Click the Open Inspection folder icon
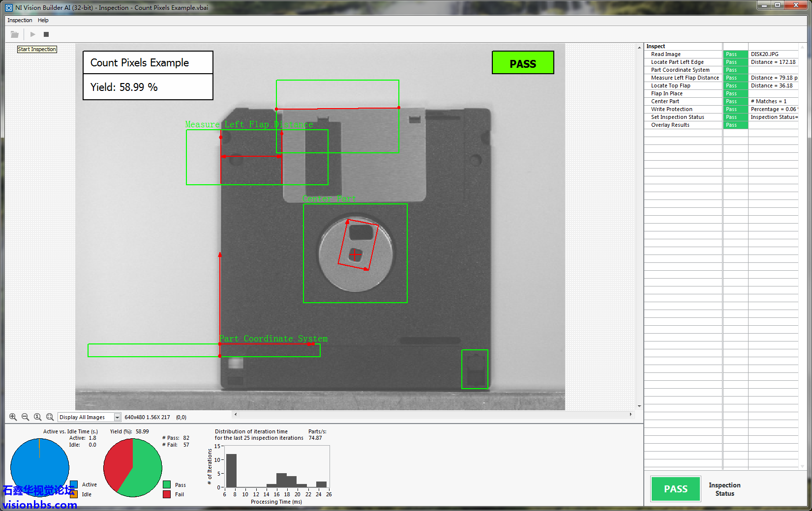The height and width of the screenshot is (511, 812). point(15,34)
